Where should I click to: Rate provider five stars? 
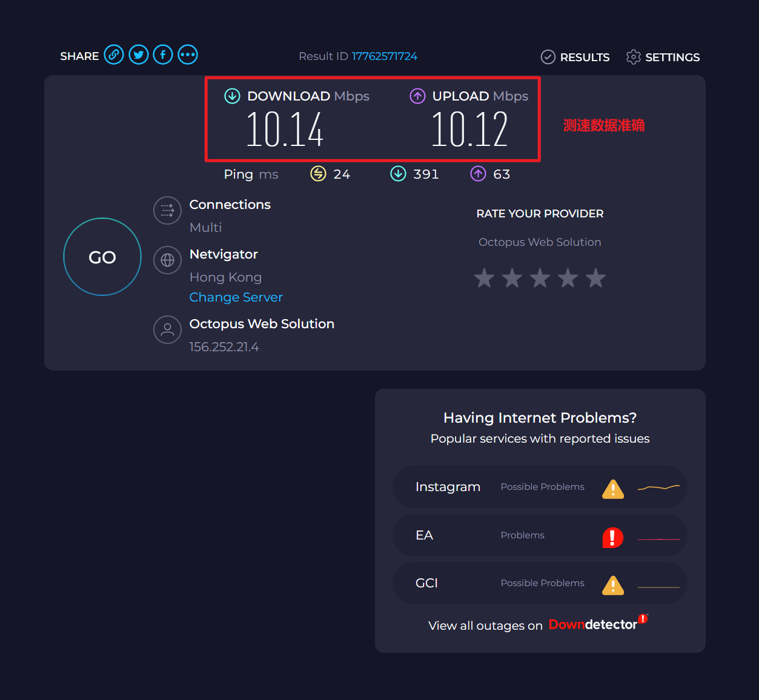pos(595,279)
